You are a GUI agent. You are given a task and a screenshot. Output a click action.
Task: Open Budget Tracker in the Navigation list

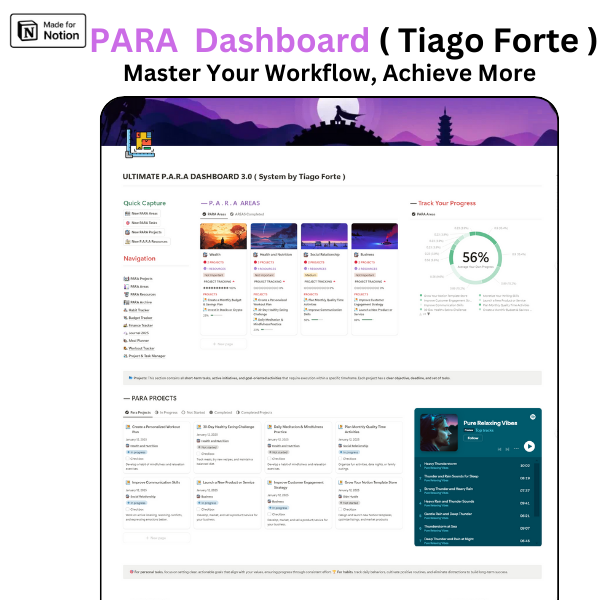pyautogui.click(x=138, y=318)
